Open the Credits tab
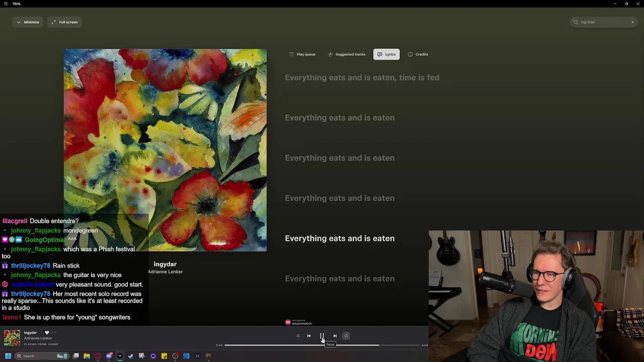 coord(418,54)
